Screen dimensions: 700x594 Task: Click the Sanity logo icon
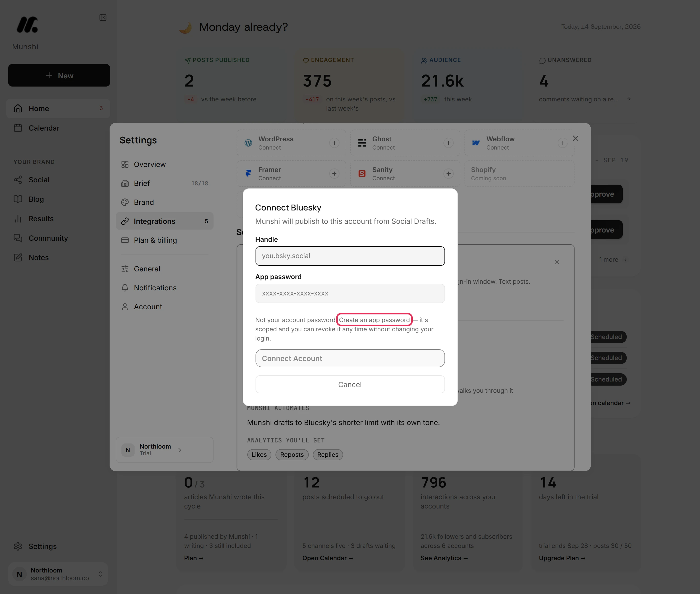click(362, 173)
